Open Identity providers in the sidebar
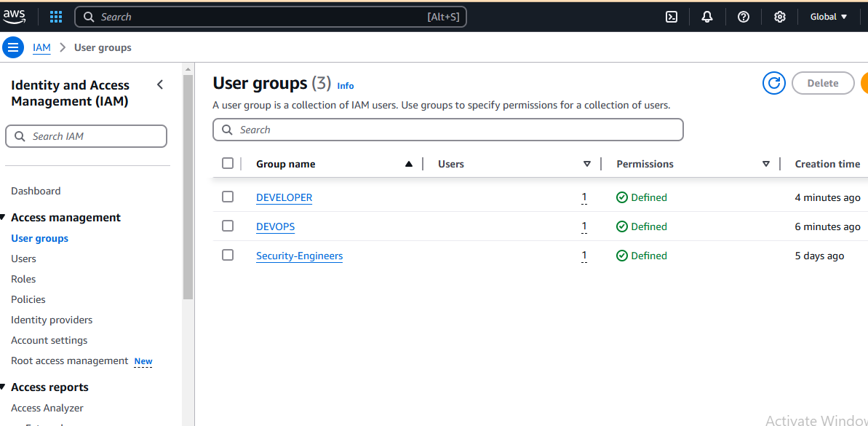 coord(52,320)
